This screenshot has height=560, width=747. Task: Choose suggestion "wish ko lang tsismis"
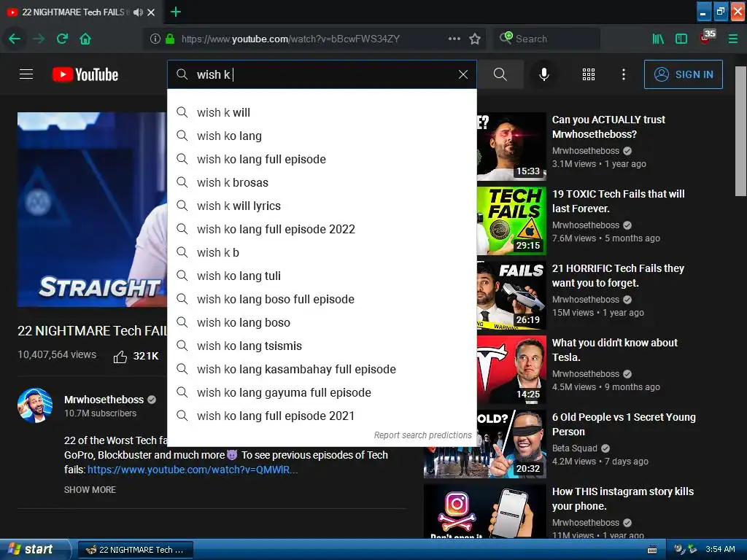(322, 346)
